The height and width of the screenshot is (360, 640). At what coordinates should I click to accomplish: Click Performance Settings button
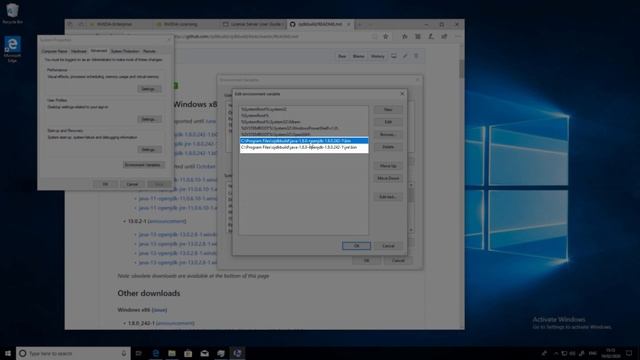[149, 89]
